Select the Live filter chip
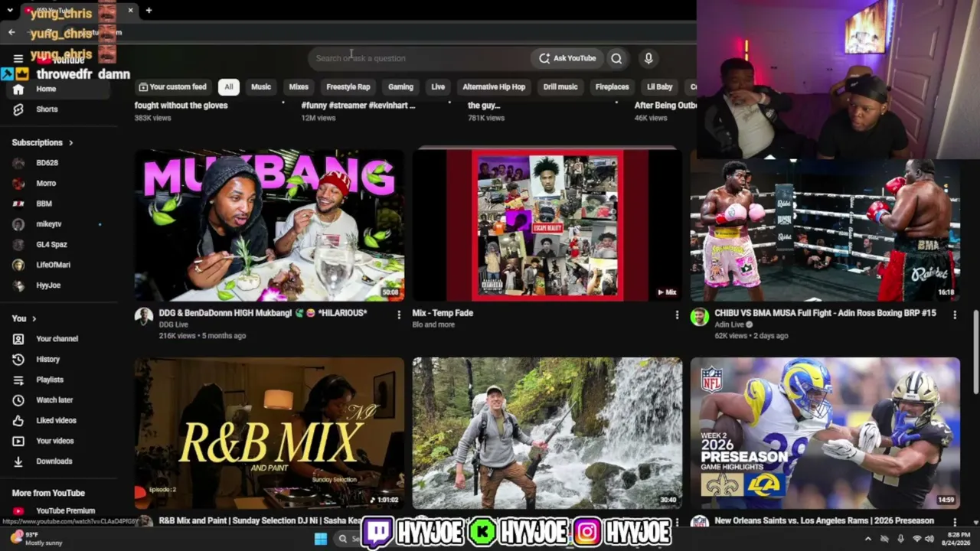 click(438, 87)
